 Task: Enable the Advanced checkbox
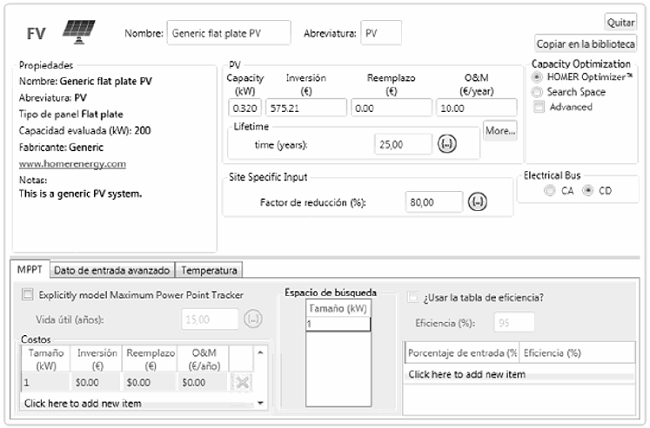(538, 107)
